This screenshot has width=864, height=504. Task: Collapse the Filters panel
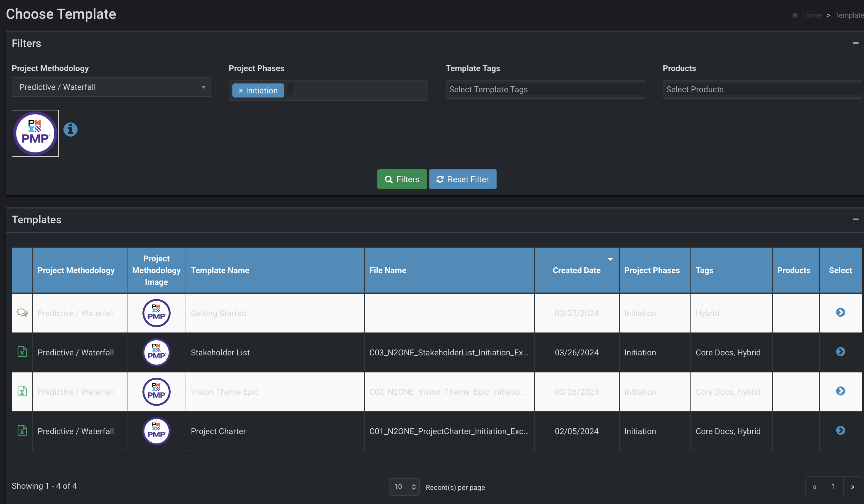click(x=855, y=43)
